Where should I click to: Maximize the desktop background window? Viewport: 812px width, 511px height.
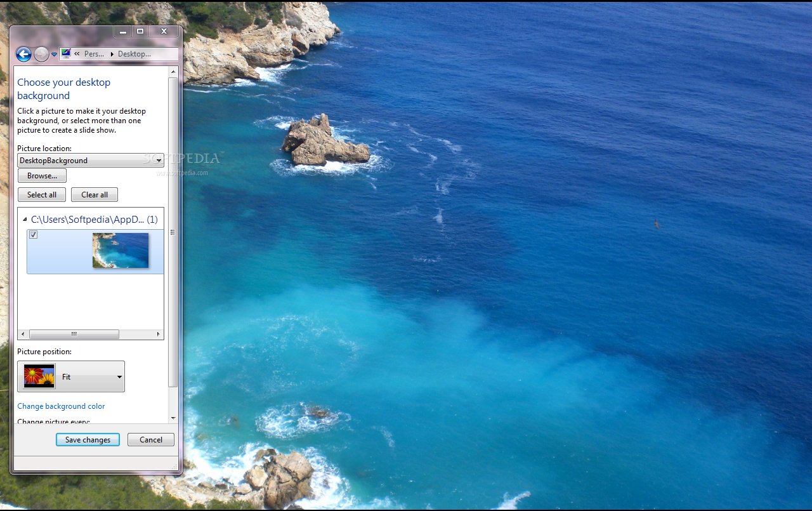coord(140,31)
